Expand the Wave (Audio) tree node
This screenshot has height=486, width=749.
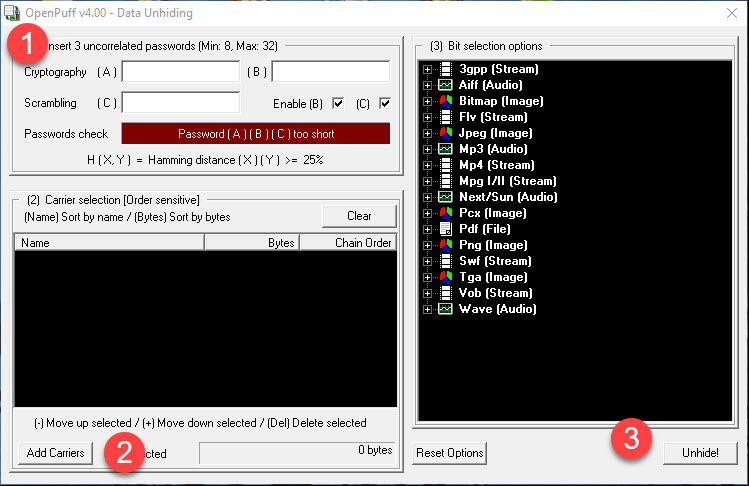(428, 310)
